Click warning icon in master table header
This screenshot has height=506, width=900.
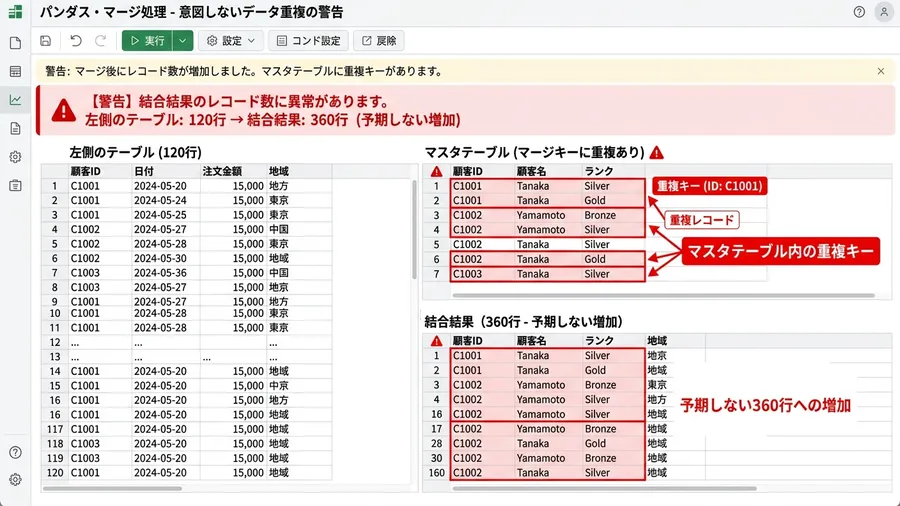click(437, 171)
